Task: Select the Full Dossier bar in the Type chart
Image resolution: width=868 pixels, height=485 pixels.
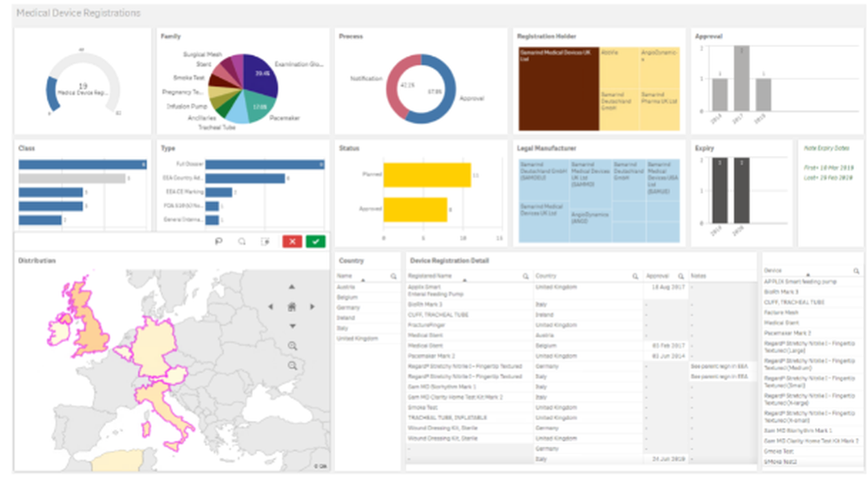Action: pos(265,164)
